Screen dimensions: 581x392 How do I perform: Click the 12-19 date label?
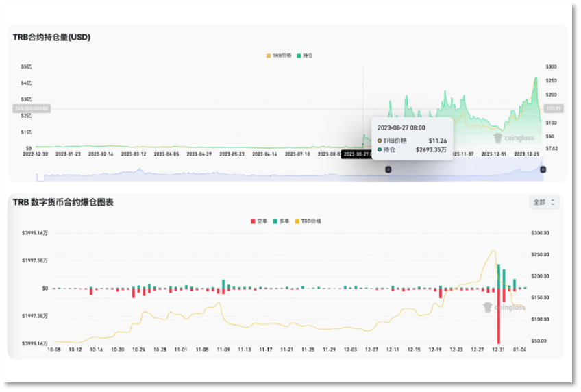tap(435, 350)
